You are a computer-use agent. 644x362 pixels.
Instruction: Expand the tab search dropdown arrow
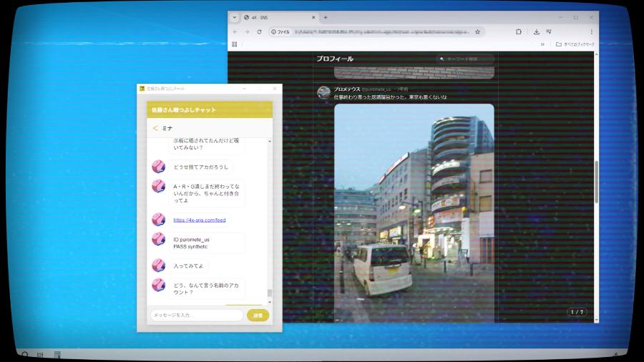(234, 17)
